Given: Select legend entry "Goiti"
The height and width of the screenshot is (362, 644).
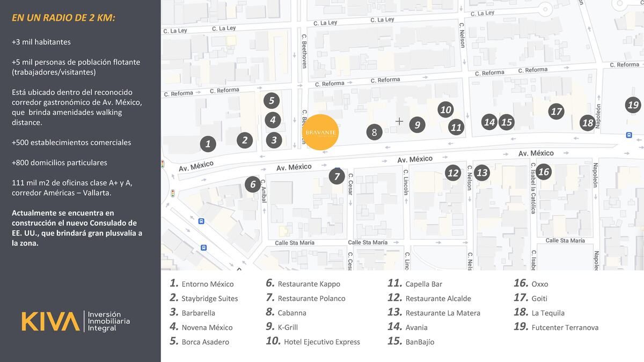Looking at the screenshot, I should pos(531,298).
